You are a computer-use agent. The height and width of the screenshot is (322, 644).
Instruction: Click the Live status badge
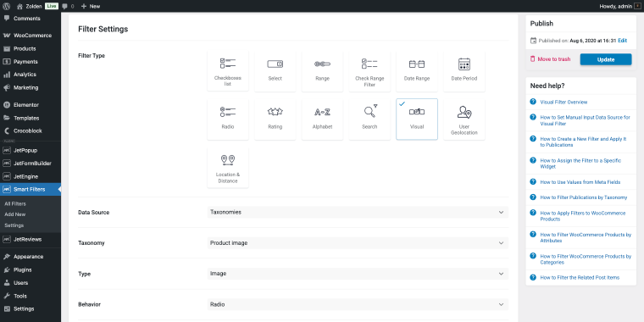point(52,6)
